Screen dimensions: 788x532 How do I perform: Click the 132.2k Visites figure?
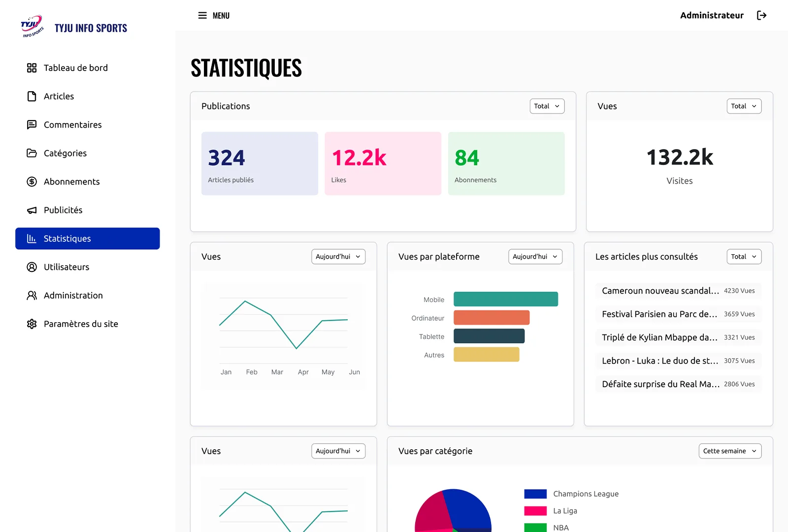pyautogui.click(x=680, y=158)
